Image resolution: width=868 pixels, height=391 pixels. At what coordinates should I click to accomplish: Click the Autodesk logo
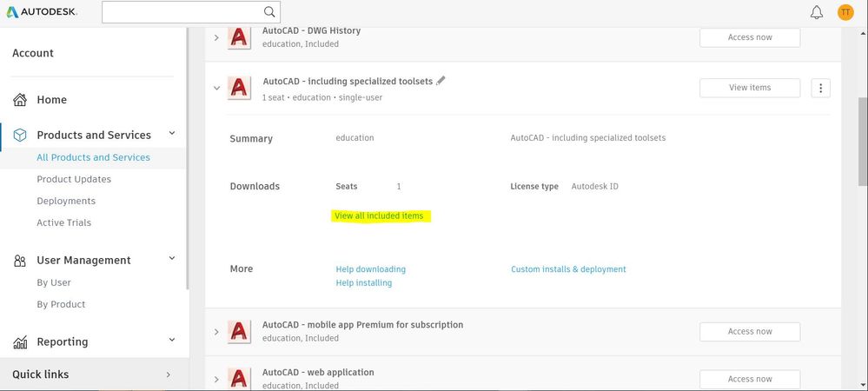click(x=42, y=11)
